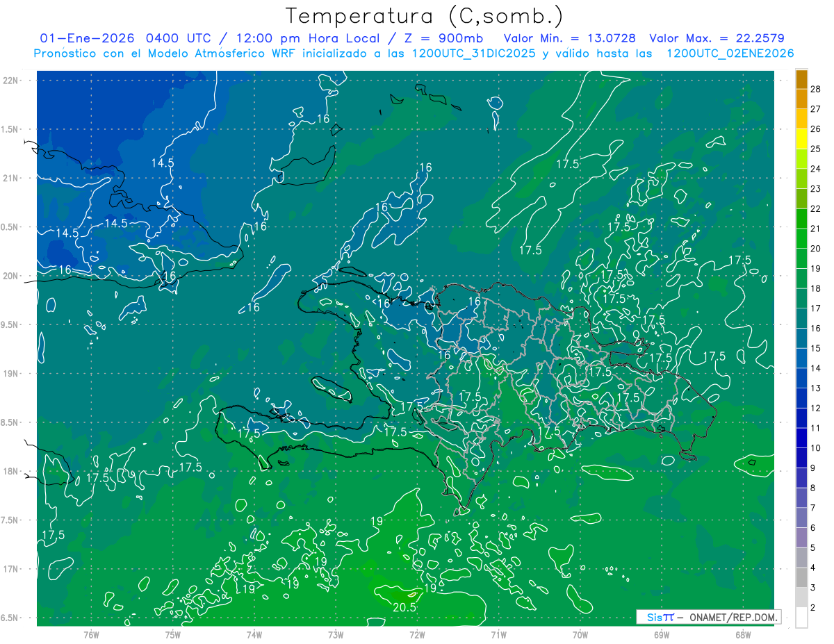Click the "20N" latitude axis label

click(10, 276)
